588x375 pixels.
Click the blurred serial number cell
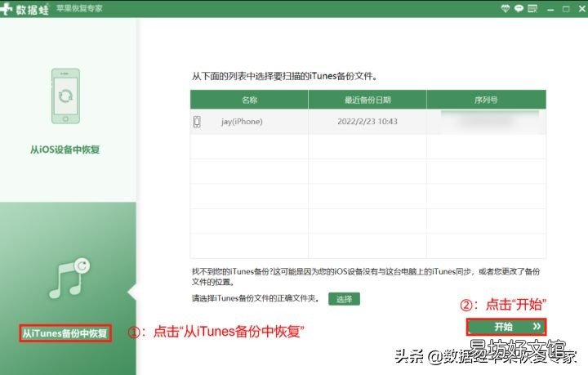487,122
